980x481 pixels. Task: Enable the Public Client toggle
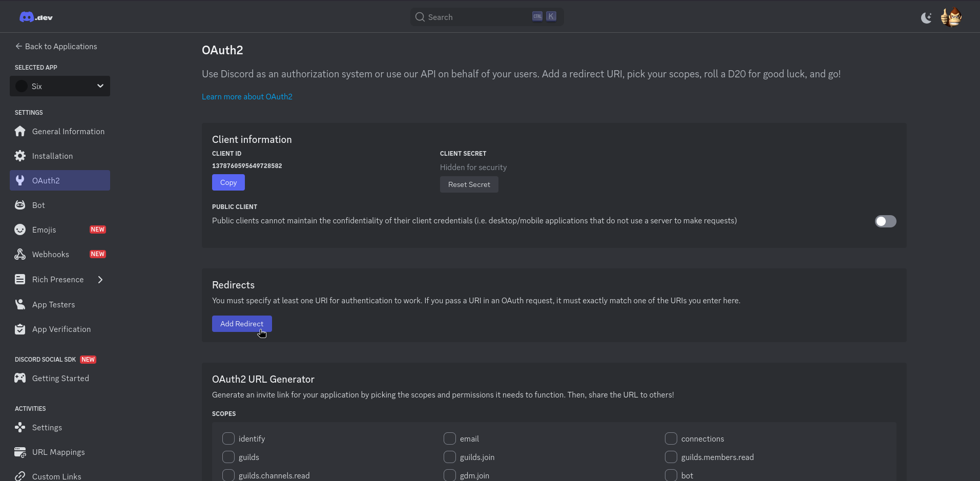(885, 221)
